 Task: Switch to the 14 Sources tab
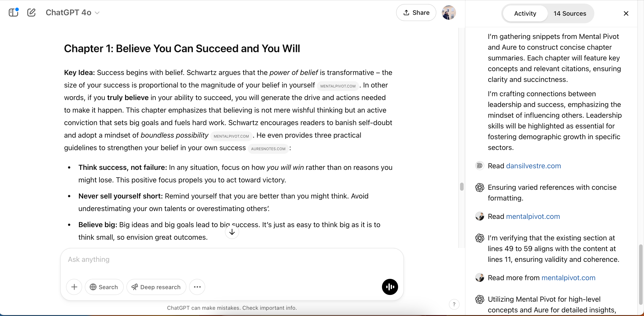tap(569, 13)
